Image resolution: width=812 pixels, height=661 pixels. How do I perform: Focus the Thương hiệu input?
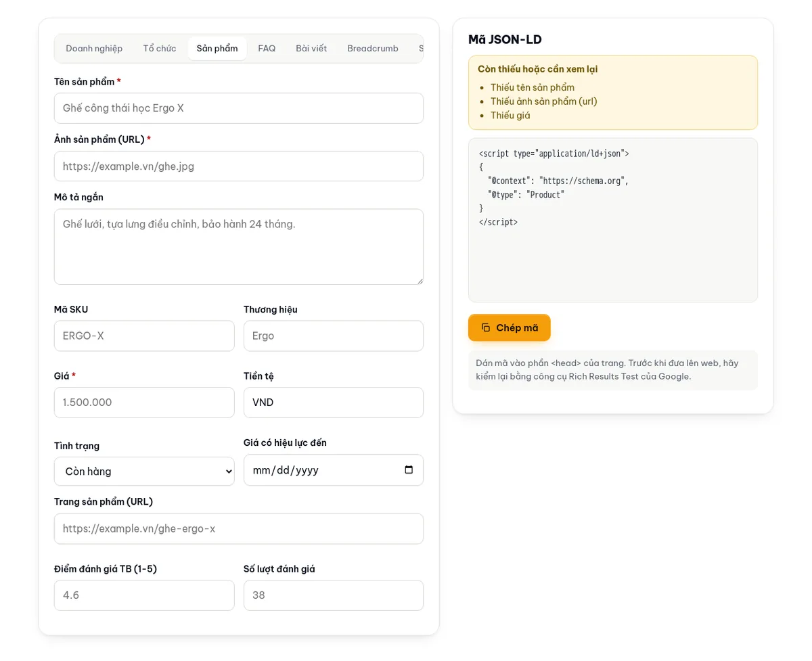click(x=334, y=336)
